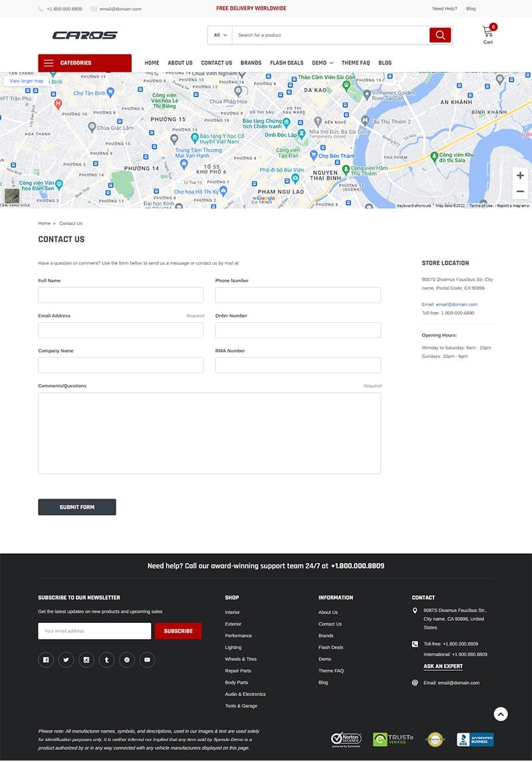
Task: Go to the Flash Deals menu item
Action: coord(287,63)
